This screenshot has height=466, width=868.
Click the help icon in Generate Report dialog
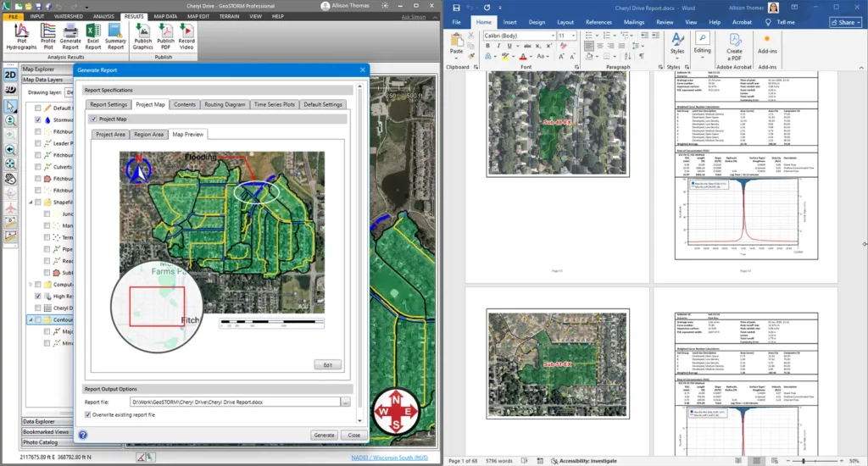click(82, 435)
